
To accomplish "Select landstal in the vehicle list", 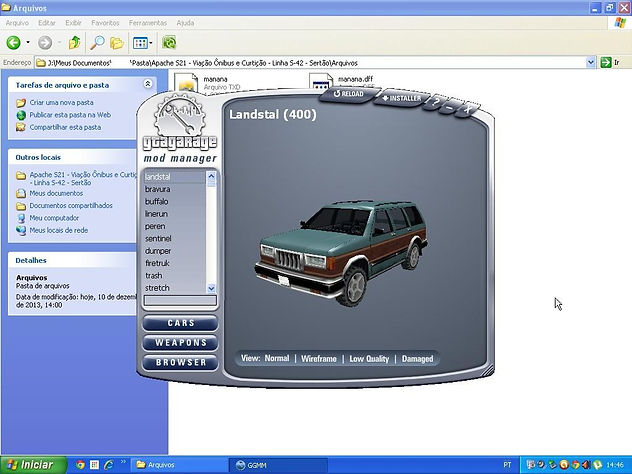I will [175, 177].
